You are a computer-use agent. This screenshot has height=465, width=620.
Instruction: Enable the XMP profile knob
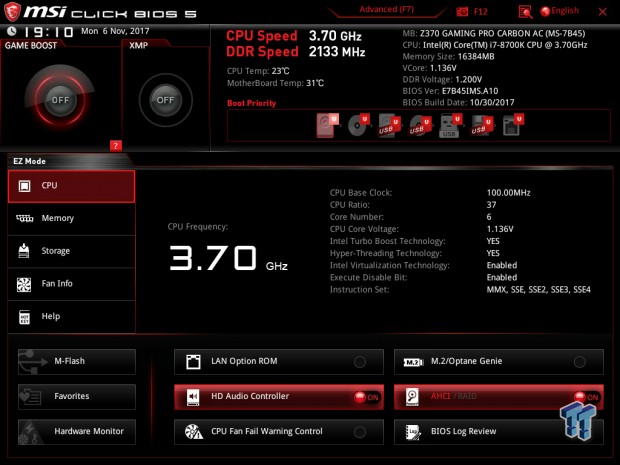165,100
